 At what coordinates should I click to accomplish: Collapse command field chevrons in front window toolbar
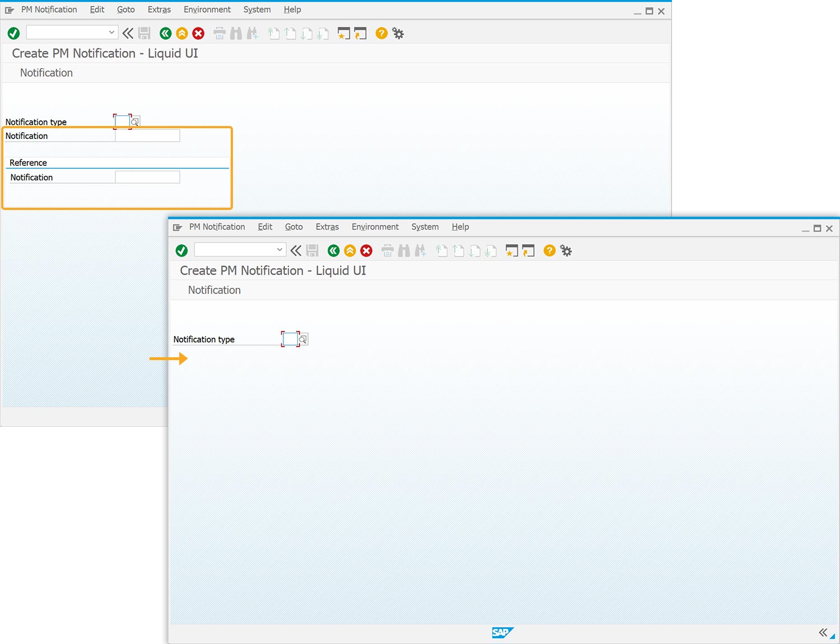pos(296,251)
